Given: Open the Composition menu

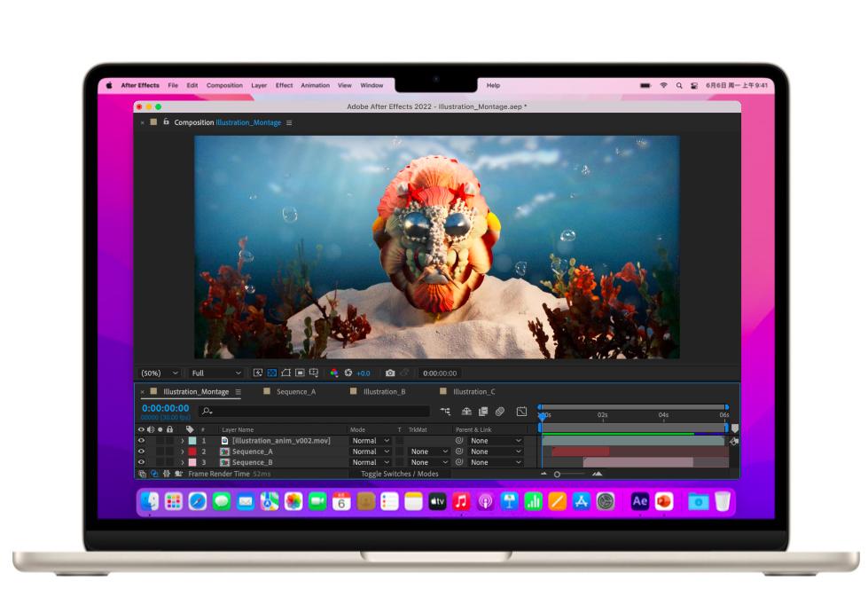Looking at the screenshot, I should click(x=224, y=85).
